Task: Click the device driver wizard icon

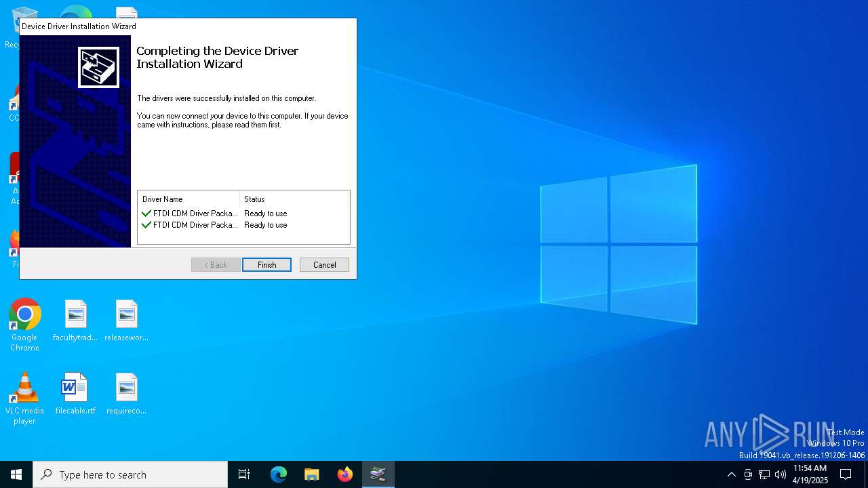Action: point(98,67)
